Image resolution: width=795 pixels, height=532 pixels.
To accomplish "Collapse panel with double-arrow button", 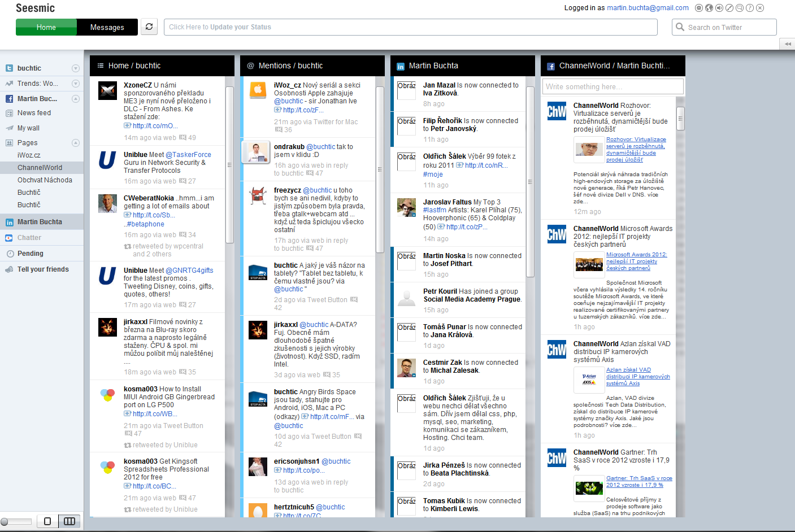I will (x=787, y=44).
